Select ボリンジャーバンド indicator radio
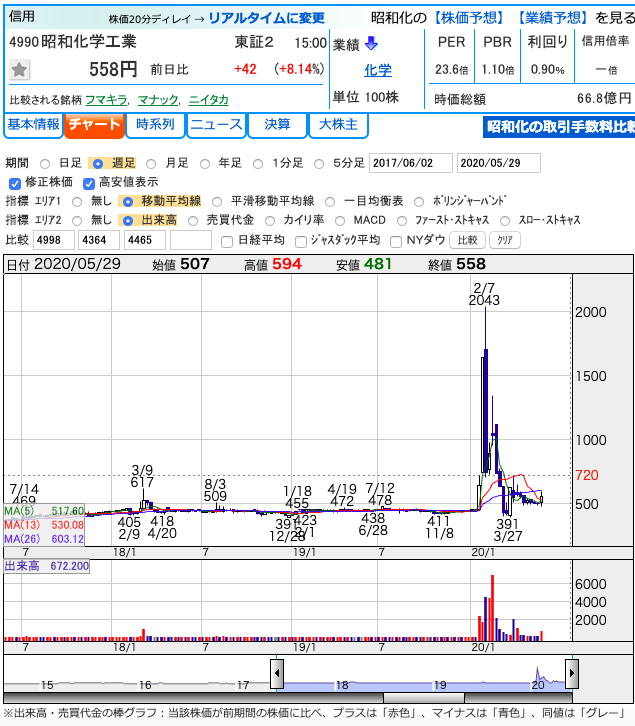The image size is (635, 726). tap(419, 202)
